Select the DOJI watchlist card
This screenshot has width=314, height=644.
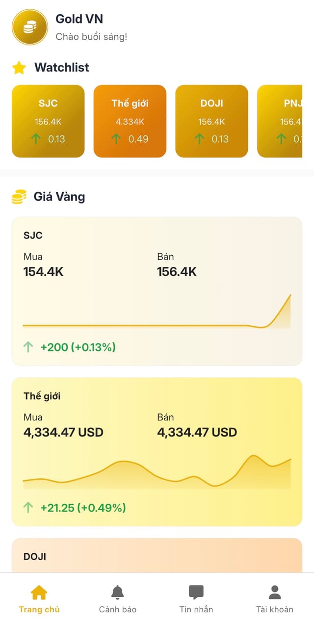tap(211, 121)
